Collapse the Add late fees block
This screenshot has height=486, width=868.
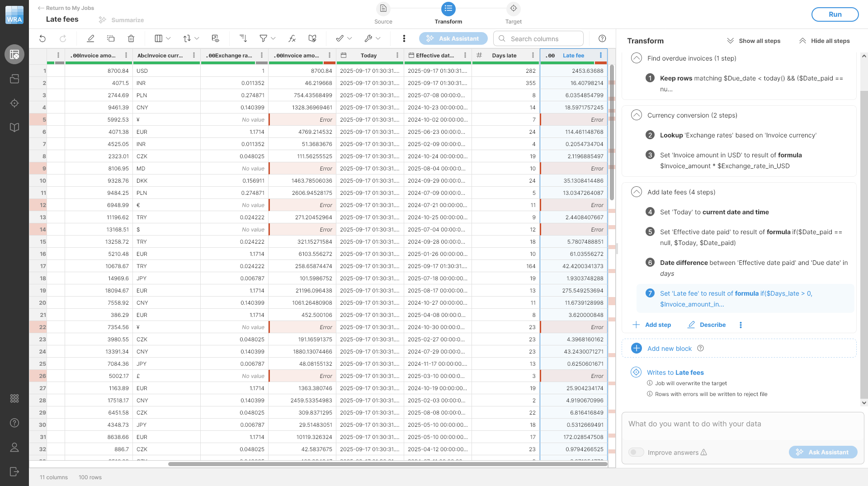point(636,192)
